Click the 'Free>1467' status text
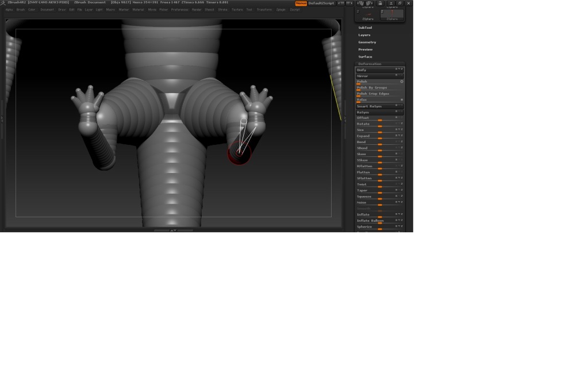The height and width of the screenshot is (392, 588). click(x=170, y=3)
